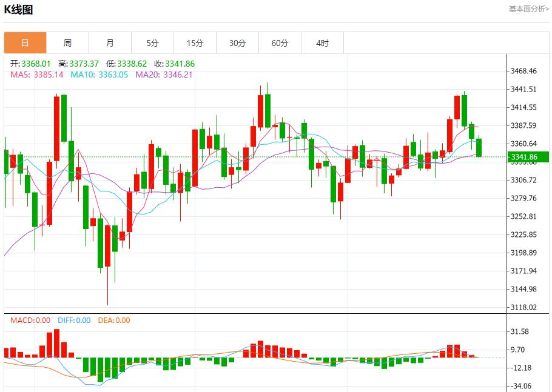
Task: Select the 4时 timeframe tab
Action: click(322, 42)
